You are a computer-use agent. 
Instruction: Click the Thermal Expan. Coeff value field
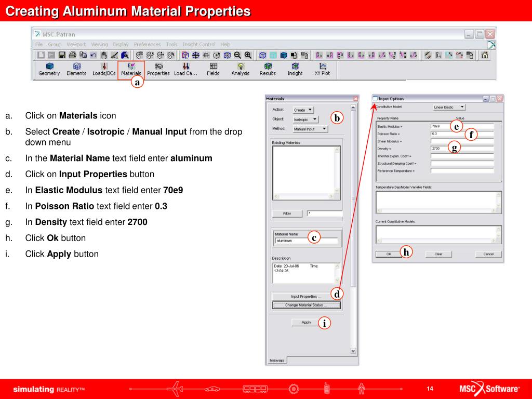pyautogui.click(x=462, y=156)
